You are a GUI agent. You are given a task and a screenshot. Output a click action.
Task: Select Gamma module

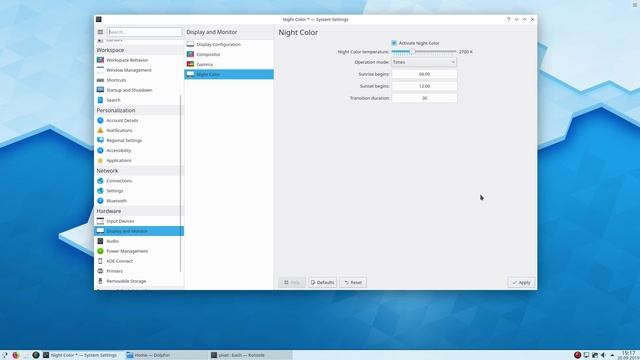point(229,64)
